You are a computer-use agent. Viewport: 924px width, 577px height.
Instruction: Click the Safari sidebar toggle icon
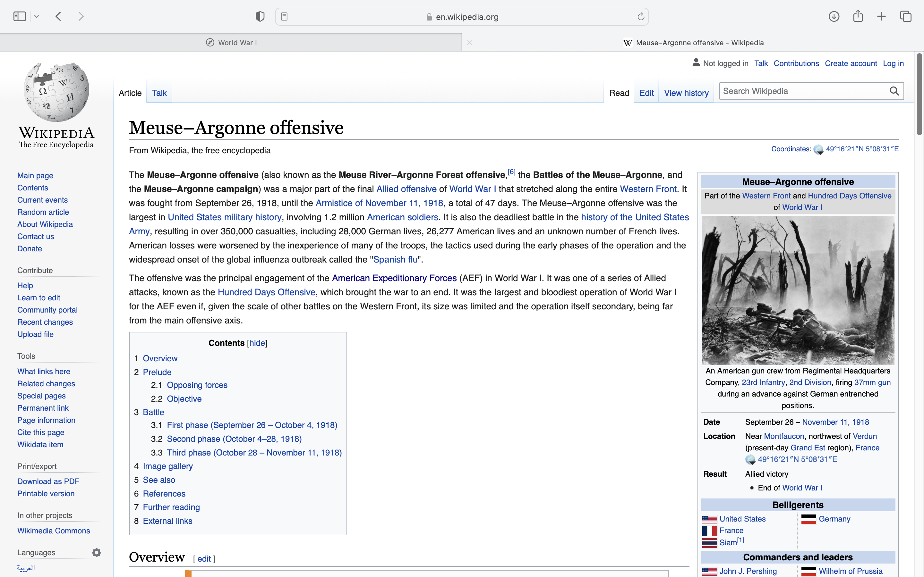20,16
